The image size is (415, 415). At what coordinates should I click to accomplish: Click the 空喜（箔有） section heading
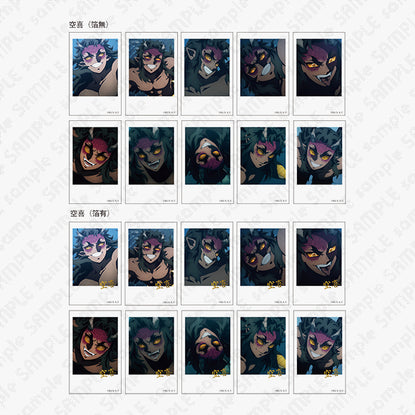point(90,214)
